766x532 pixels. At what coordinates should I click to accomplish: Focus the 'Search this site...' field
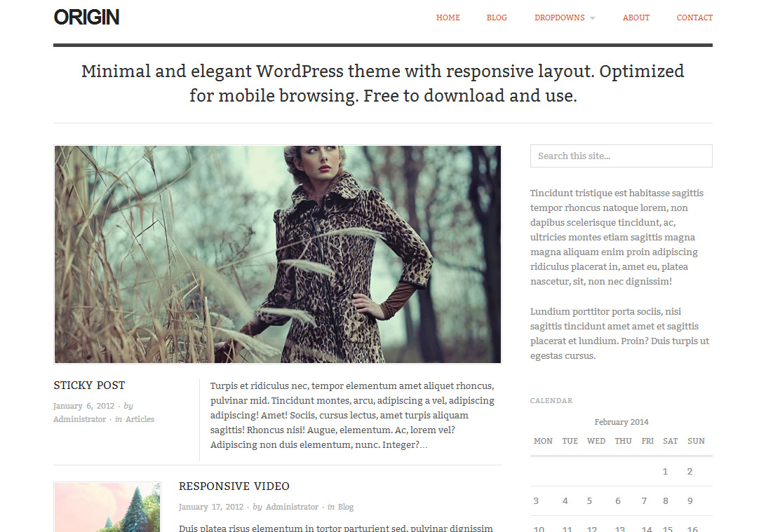point(621,156)
